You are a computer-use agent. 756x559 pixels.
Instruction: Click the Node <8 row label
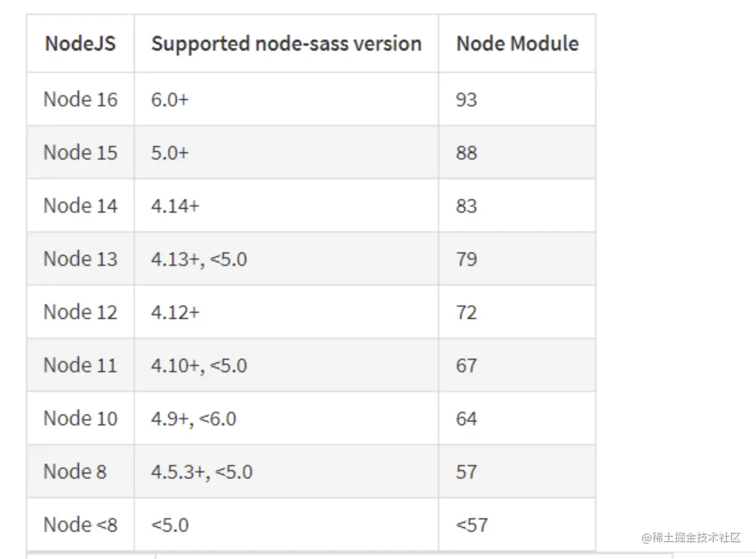(80, 525)
